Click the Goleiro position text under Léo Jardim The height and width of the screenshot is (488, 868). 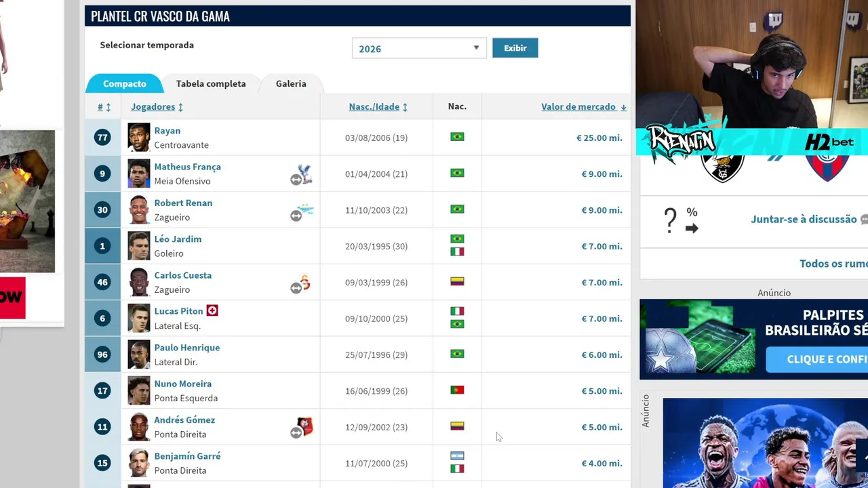click(x=169, y=253)
